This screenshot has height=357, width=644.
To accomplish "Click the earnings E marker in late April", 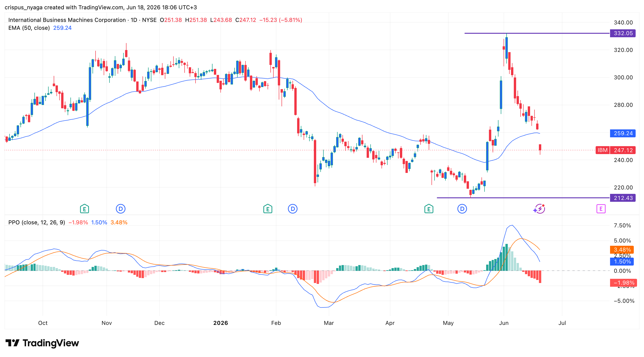I will click(x=429, y=209).
